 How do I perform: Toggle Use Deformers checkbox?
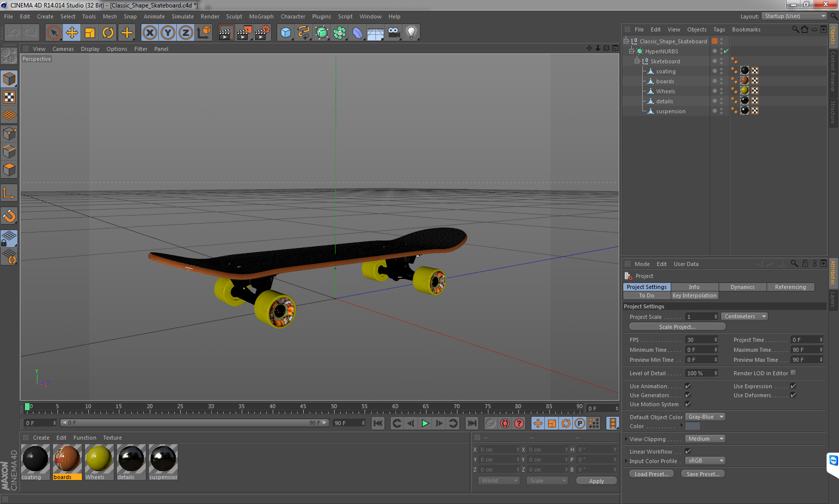793,395
